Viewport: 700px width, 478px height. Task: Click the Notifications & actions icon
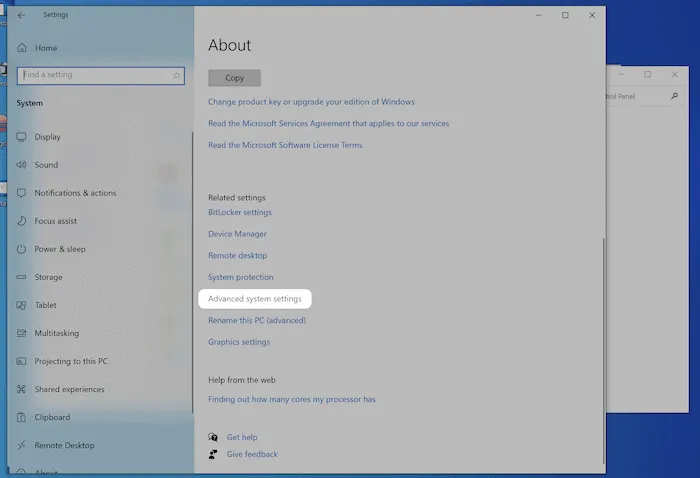[21, 193]
